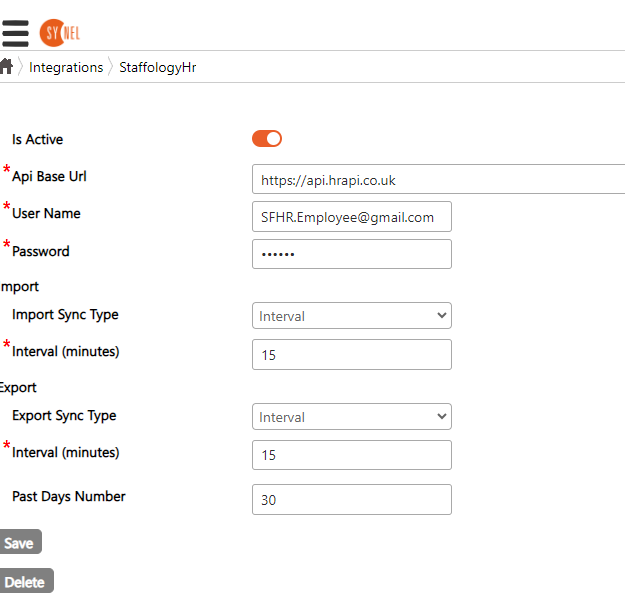Click the User Name label

click(x=46, y=214)
